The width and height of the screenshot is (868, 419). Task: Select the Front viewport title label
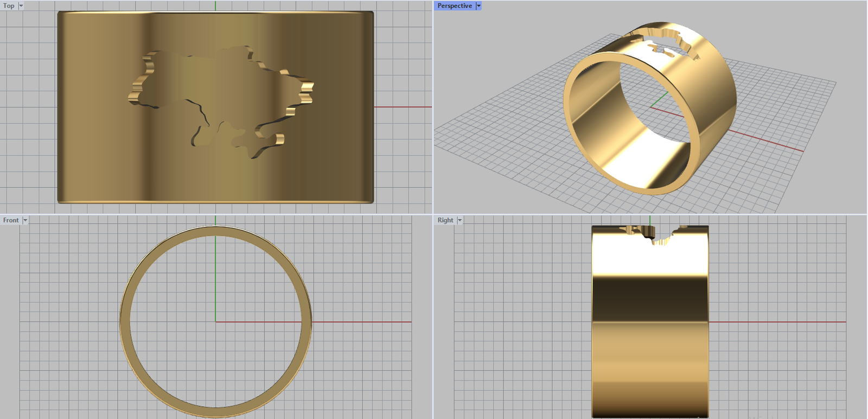click(x=11, y=220)
